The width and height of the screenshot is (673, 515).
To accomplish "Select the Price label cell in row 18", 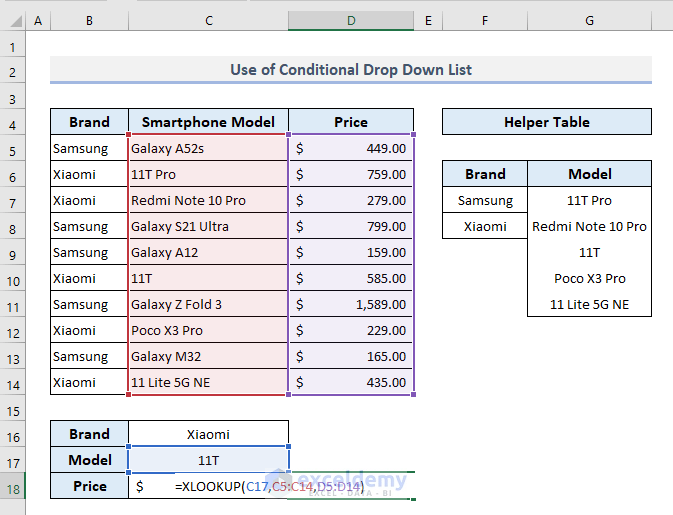I will pos(89,486).
